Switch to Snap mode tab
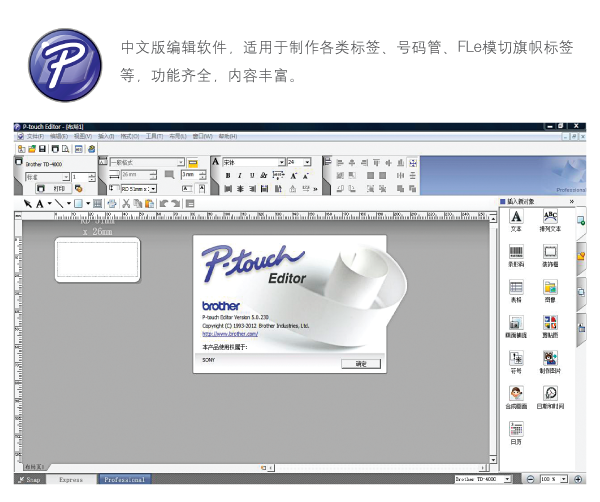Viewport: 600px width, 502px height. (31, 479)
